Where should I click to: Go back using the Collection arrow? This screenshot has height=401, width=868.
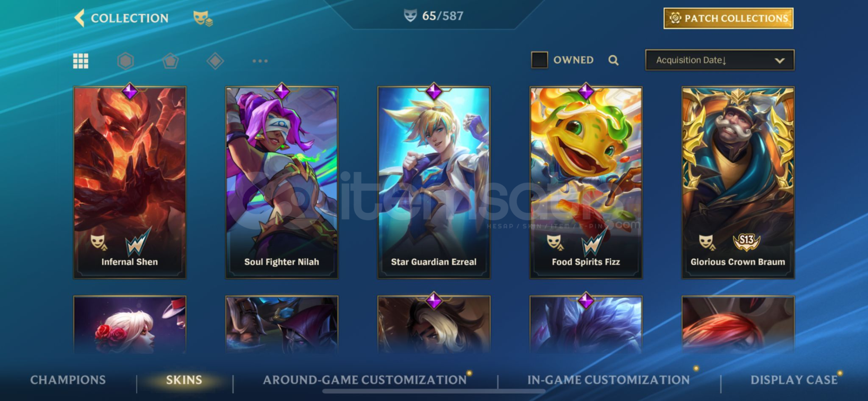coord(80,18)
